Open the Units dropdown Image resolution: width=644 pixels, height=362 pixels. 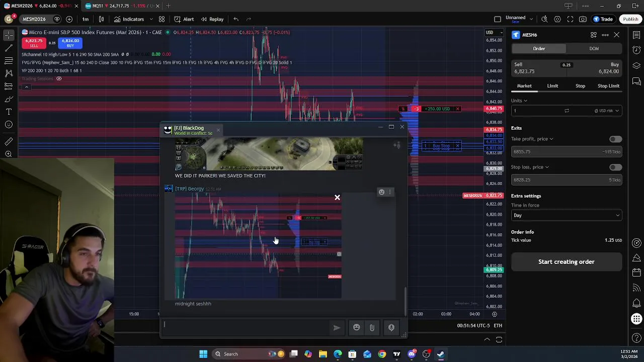click(x=519, y=101)
